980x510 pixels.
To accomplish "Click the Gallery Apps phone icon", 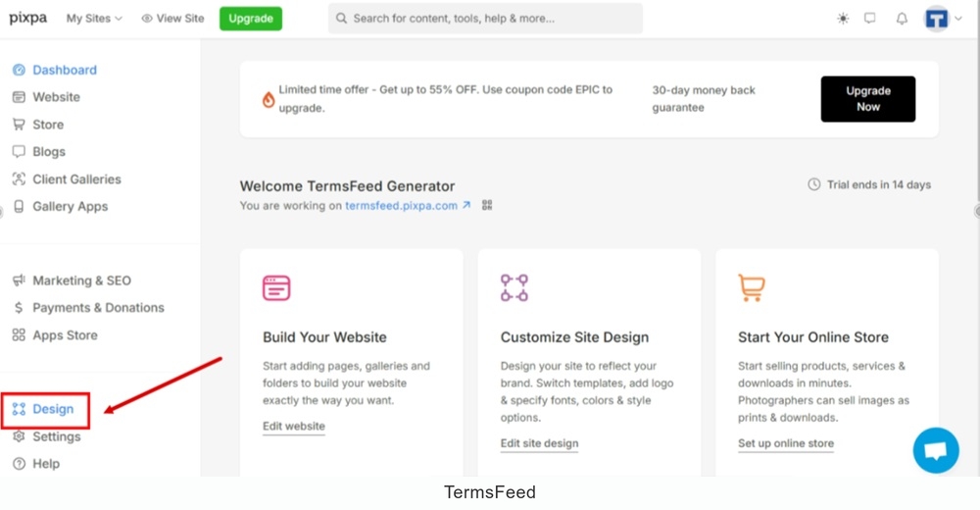I will (19, 207).
